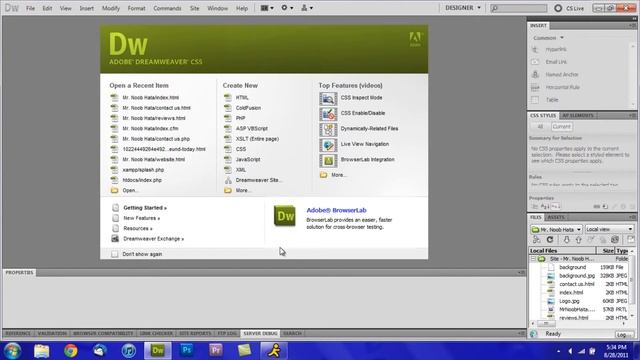This screenshot has width=640, height=360.
Task: Open the Mr. Noob Hata site dropdown
Action: pyautogui.click(x=556, y=229)
